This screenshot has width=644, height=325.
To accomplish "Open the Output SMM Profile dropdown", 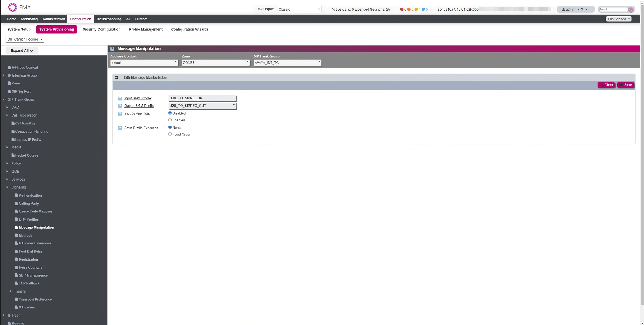I will pyautogui.click(x=202, y=106).
